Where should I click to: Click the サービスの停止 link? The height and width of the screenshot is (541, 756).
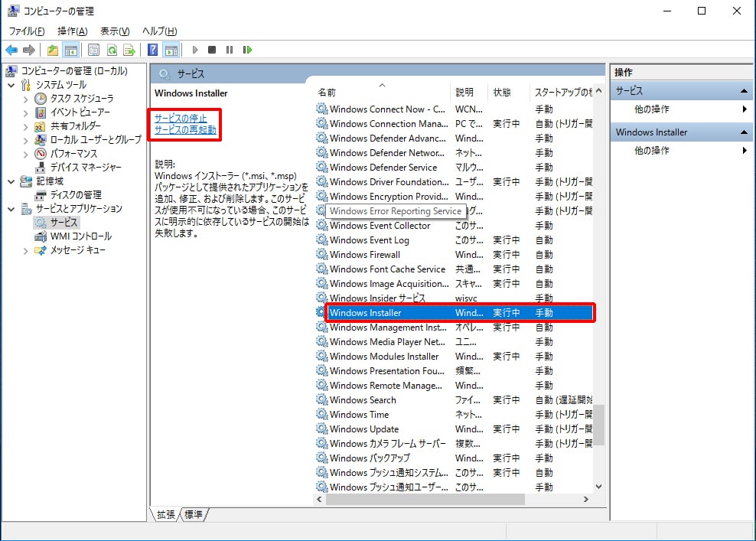tap(181, 118)
